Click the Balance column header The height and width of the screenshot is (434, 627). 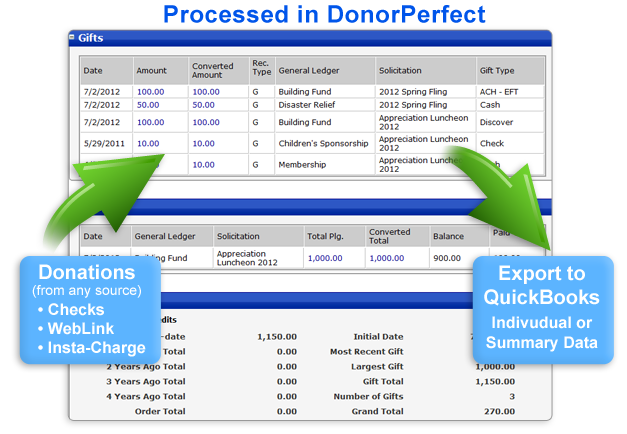(459, 236)
